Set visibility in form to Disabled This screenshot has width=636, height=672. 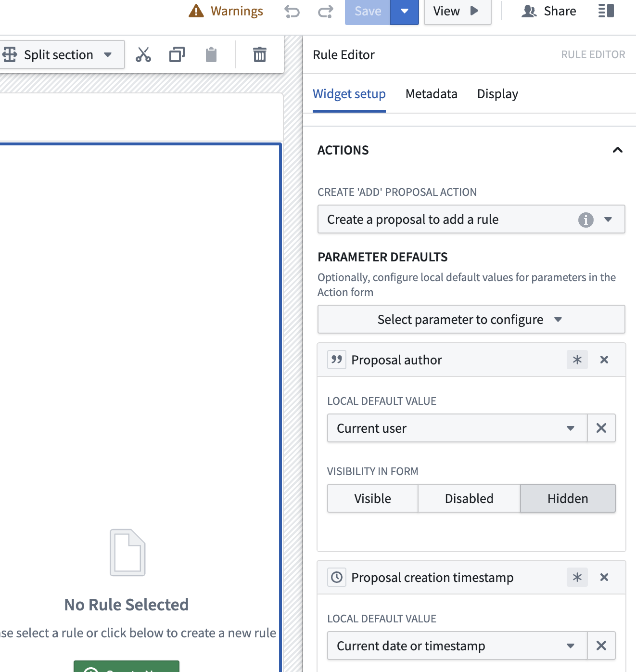(x=469, y=498)
